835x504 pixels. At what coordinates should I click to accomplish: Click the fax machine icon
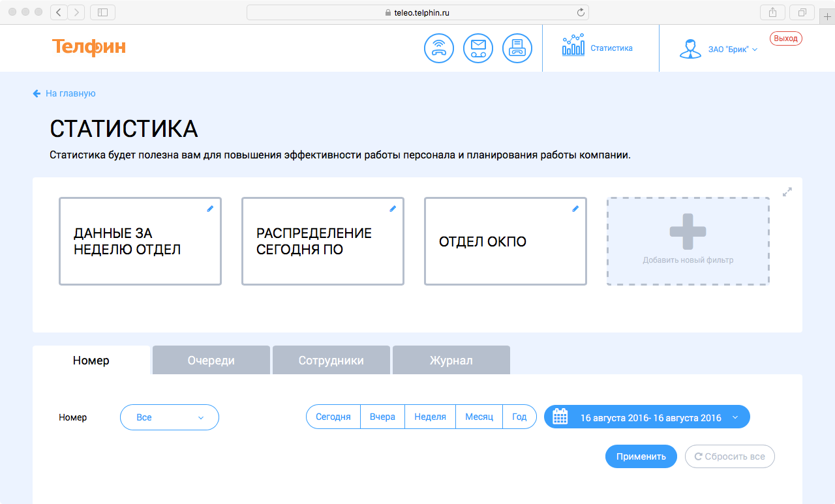(517, 48)
